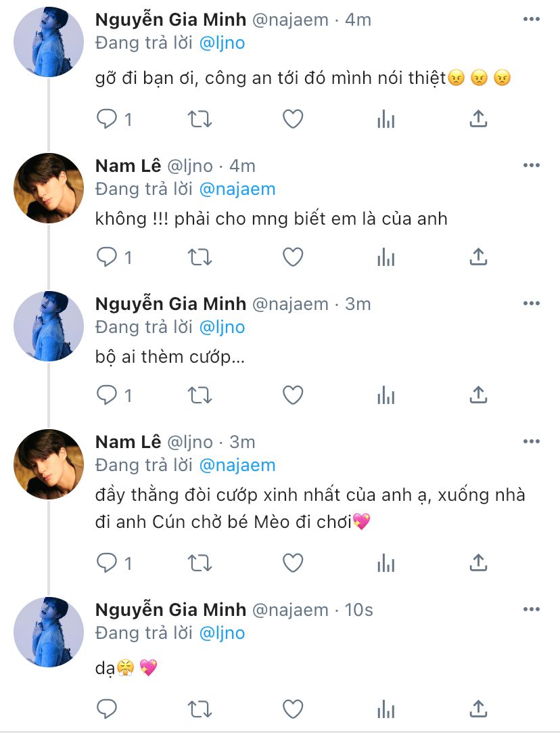View analytics for the "đầy thằng đòi cướp" tweet
The width and height of the screenshot is (560, 733).
[x=386, y=562]
